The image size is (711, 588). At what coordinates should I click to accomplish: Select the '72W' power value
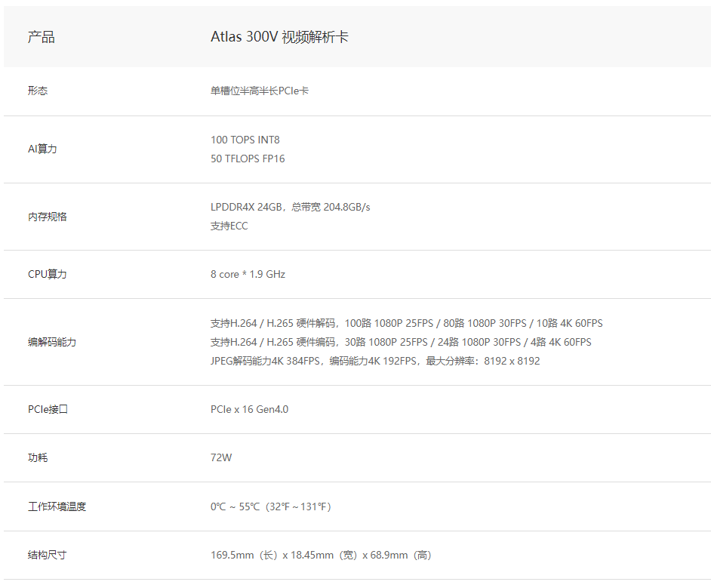point(221,458)
